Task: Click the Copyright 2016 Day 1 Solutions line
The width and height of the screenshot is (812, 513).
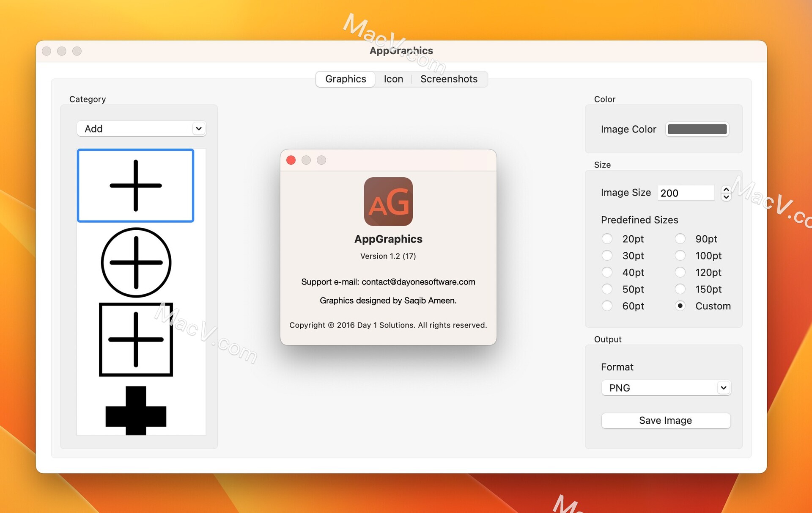Action: pyautogui.click(x=388, y=325)
